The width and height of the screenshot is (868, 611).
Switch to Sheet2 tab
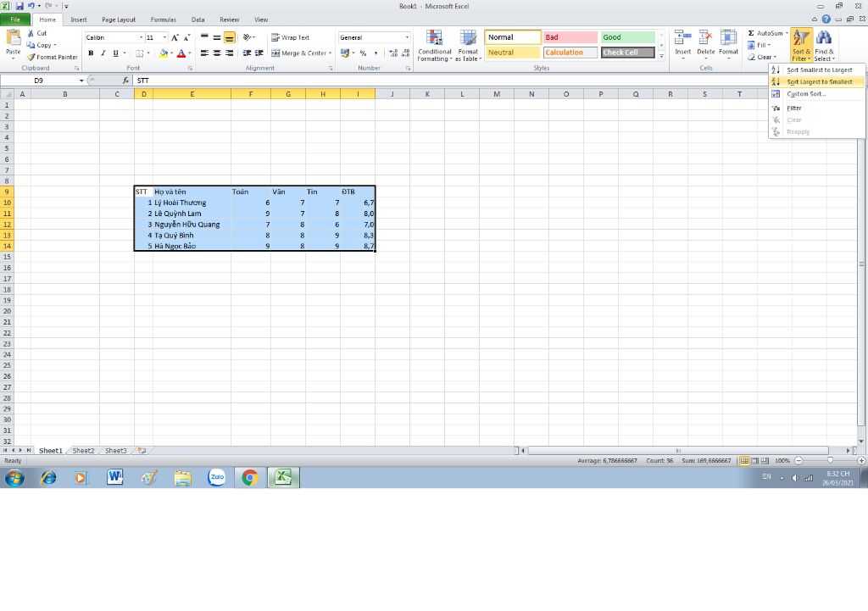point(83,451)
